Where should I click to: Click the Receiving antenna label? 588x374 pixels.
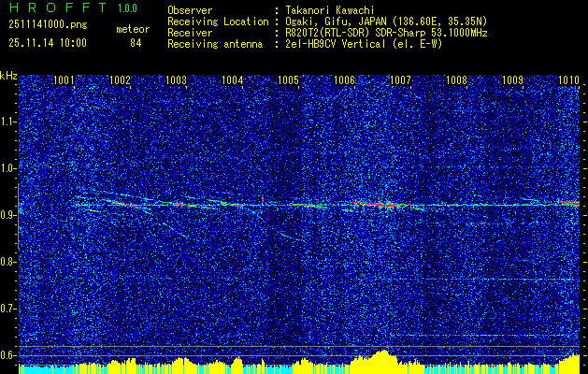[x=215, y=44]
